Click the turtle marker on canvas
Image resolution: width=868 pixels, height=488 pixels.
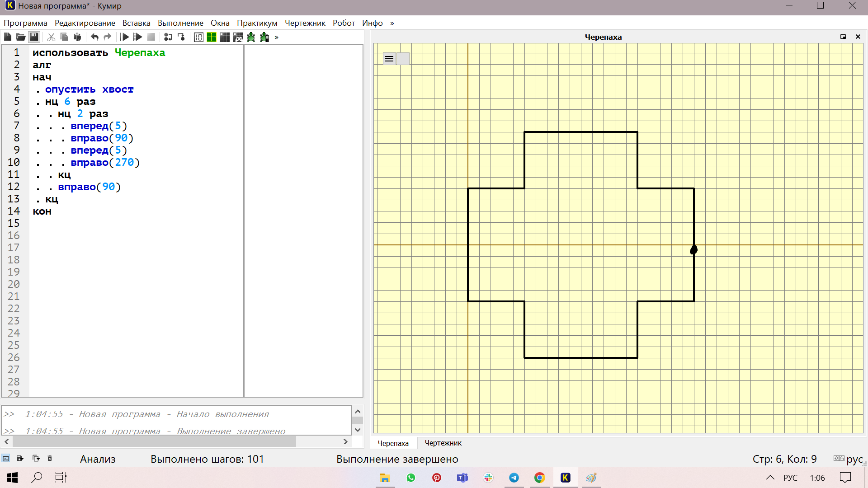tap(694, 249)
